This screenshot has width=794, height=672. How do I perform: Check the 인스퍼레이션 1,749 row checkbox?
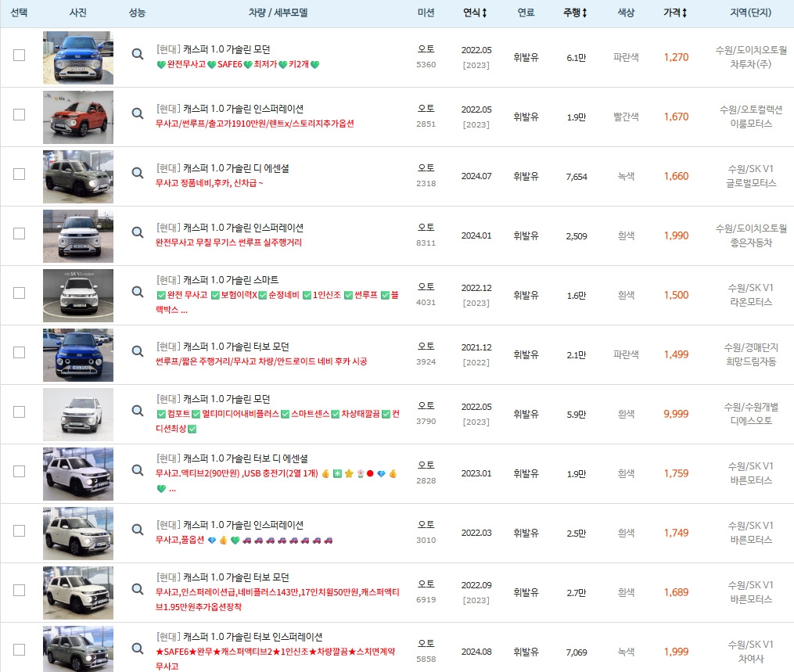(20, 530)
